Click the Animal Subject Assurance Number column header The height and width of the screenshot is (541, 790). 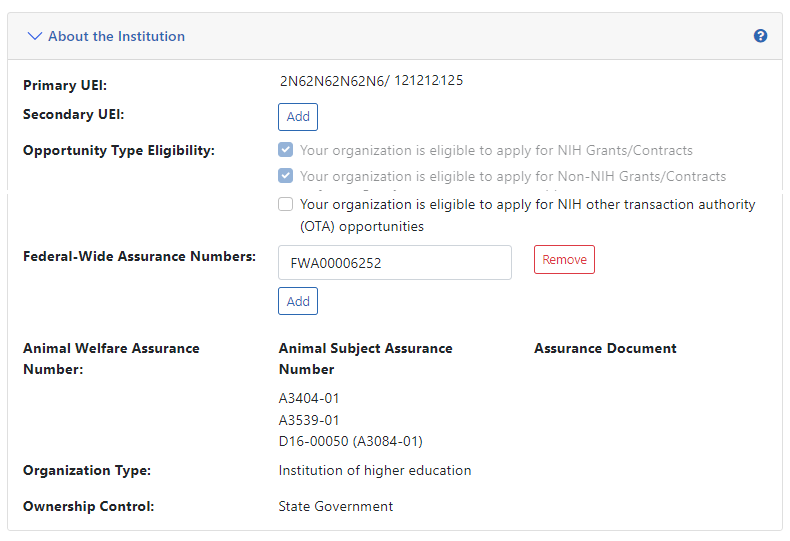(365, 358)
